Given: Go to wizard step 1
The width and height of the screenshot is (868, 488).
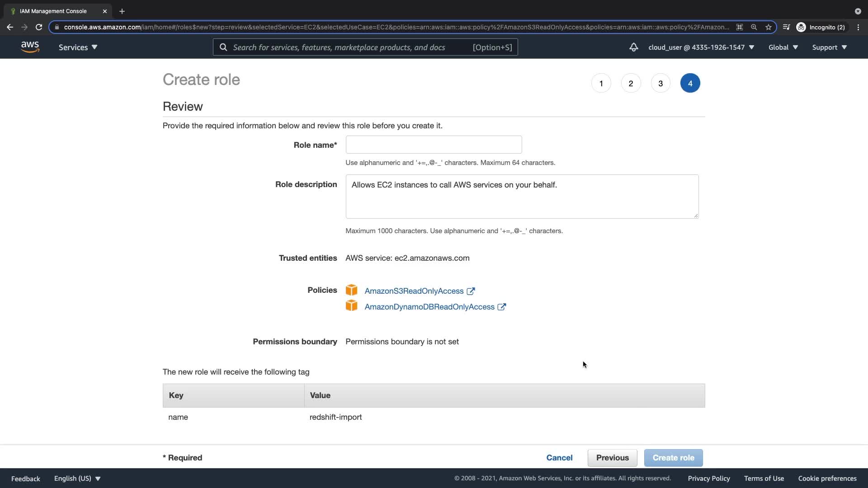Looking at the screenshot, I should pyautogui.click(x=601, y=83).
